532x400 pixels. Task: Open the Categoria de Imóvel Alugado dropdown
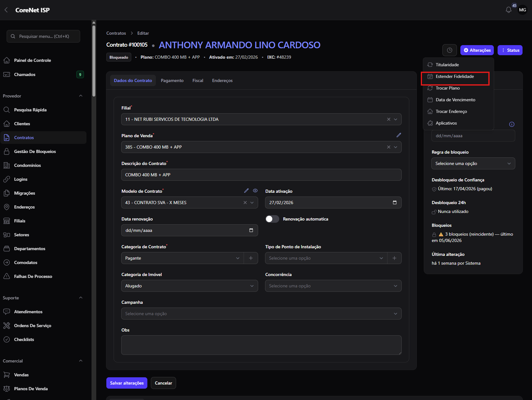[x=190, y=286]
